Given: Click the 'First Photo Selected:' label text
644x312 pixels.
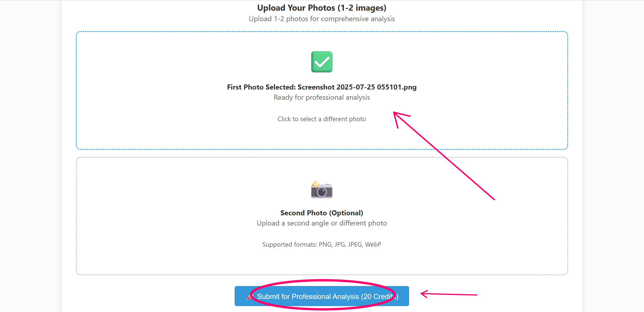Looking at the screenshot, I should point(261,87).
